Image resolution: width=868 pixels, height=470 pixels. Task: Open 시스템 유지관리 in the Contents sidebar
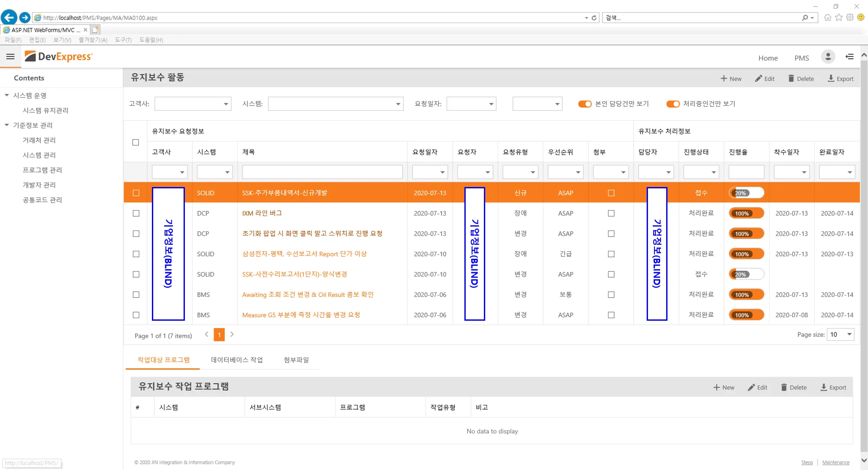coord(46,110)
